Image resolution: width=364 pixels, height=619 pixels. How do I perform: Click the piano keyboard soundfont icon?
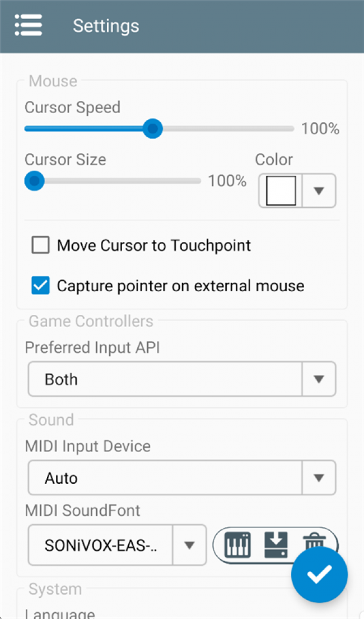point(237,544)
